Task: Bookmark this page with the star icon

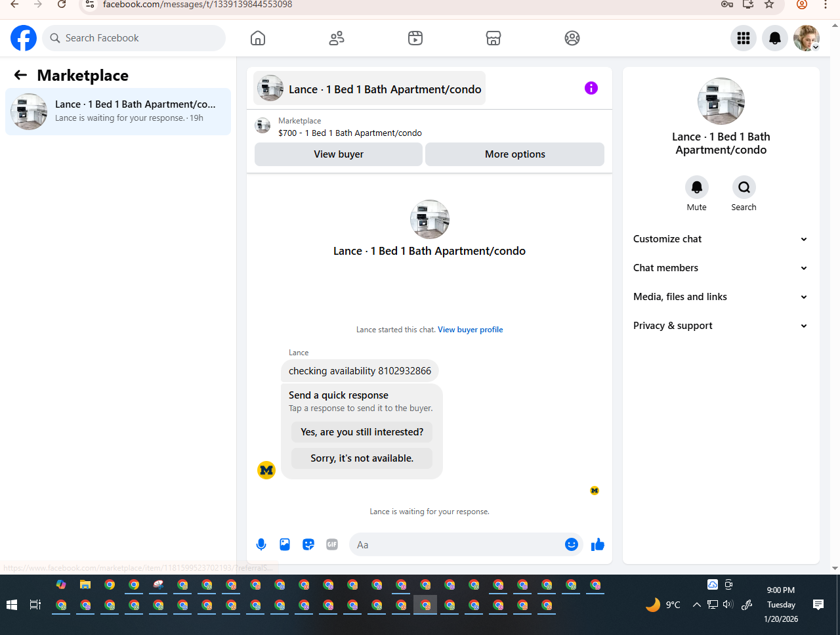Action: click(x=769, y=5)
